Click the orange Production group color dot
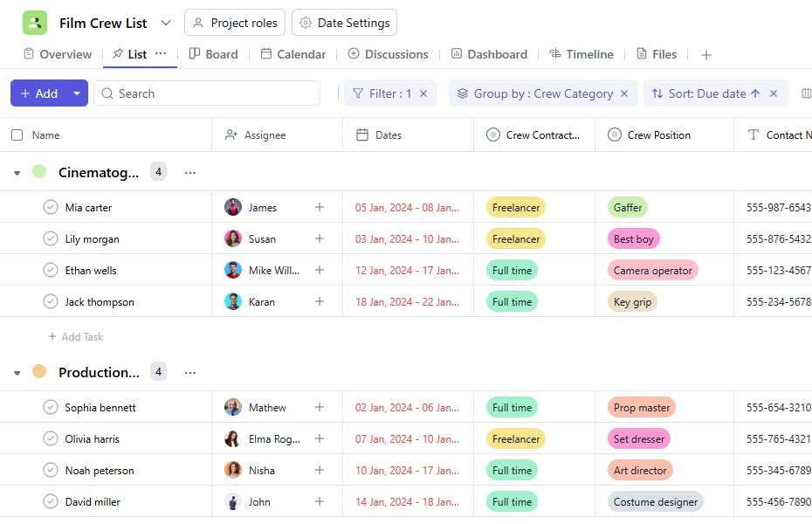The height and width of the screenshot is (524, 812). (39, 372)
